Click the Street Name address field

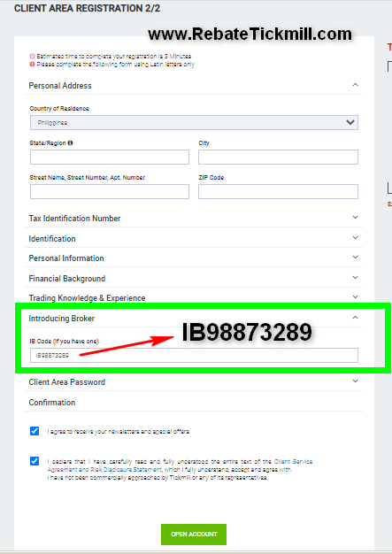click(110, 191)
